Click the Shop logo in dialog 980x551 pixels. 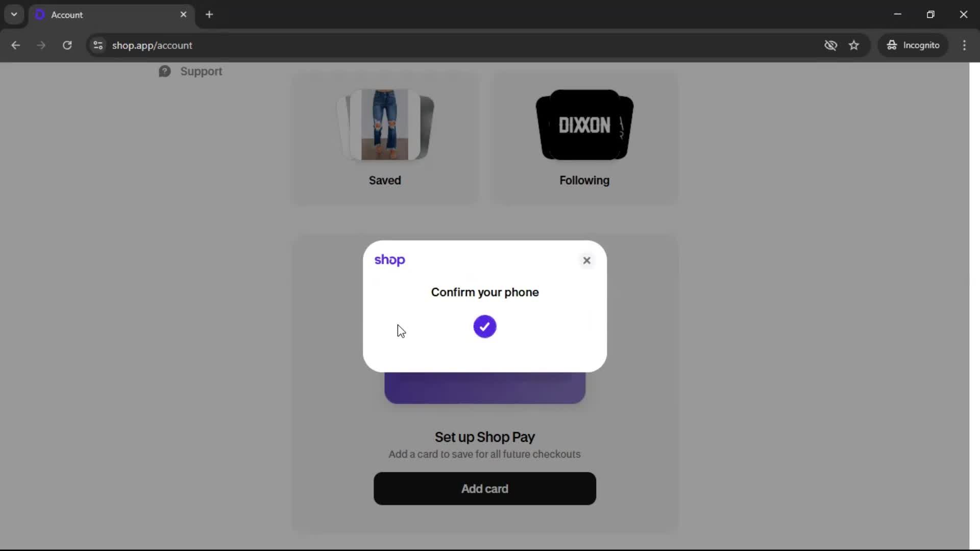point(389,260)
